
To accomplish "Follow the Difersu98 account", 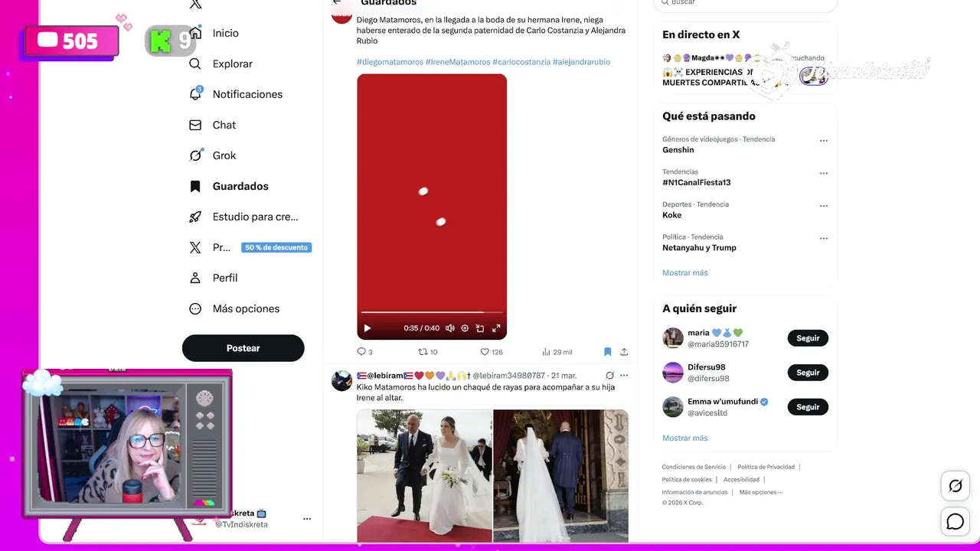I will (808, 373).
